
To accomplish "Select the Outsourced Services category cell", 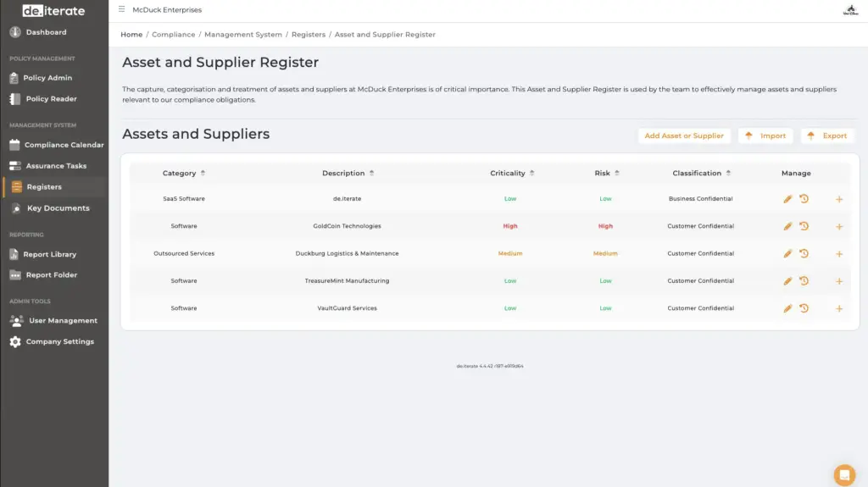I will click(x=184, y=253).
